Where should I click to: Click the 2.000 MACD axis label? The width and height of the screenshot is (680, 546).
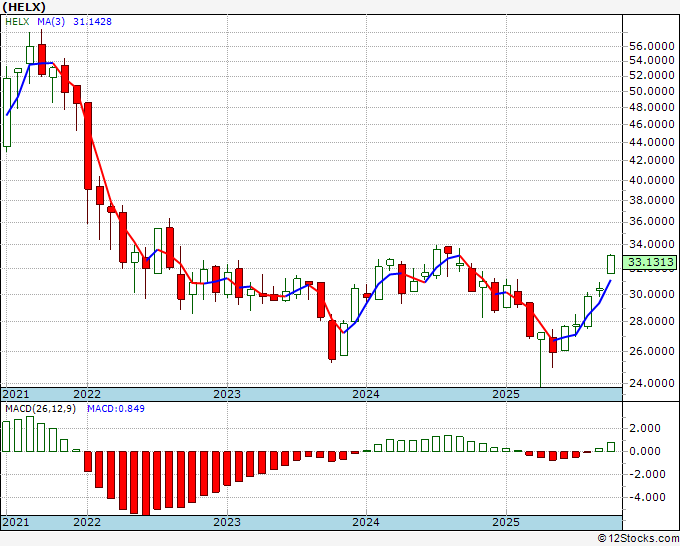646,428
